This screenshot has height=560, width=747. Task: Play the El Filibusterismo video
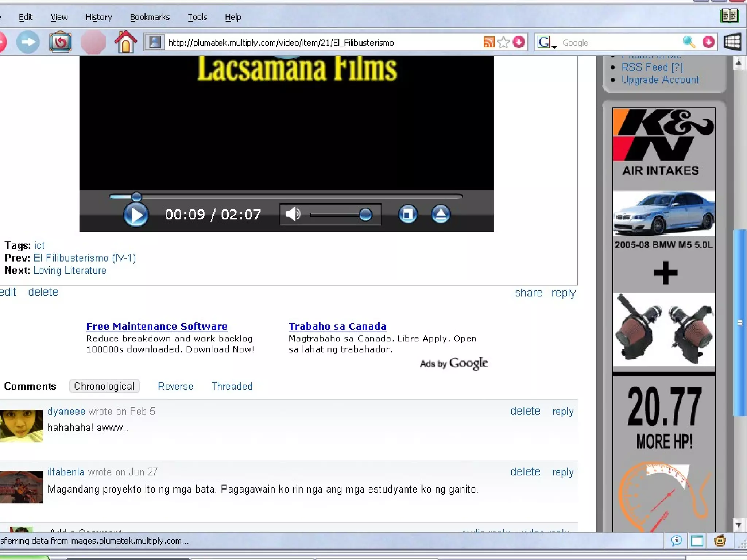(136, 215)
